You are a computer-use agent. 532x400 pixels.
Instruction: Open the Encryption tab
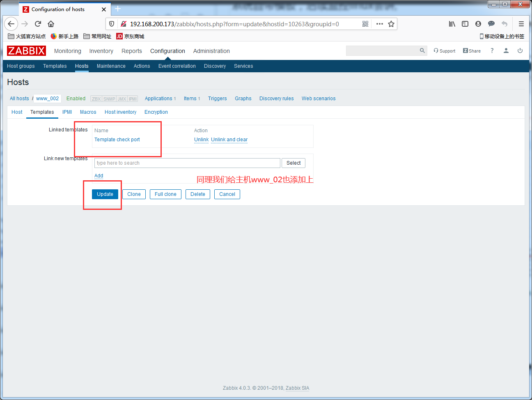coord(156,112)
